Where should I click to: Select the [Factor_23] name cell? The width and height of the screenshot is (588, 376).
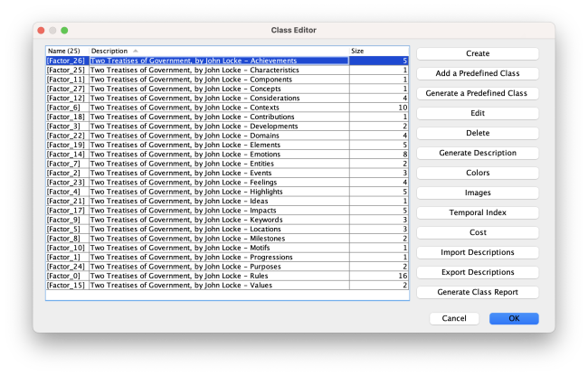pos(68,183)
